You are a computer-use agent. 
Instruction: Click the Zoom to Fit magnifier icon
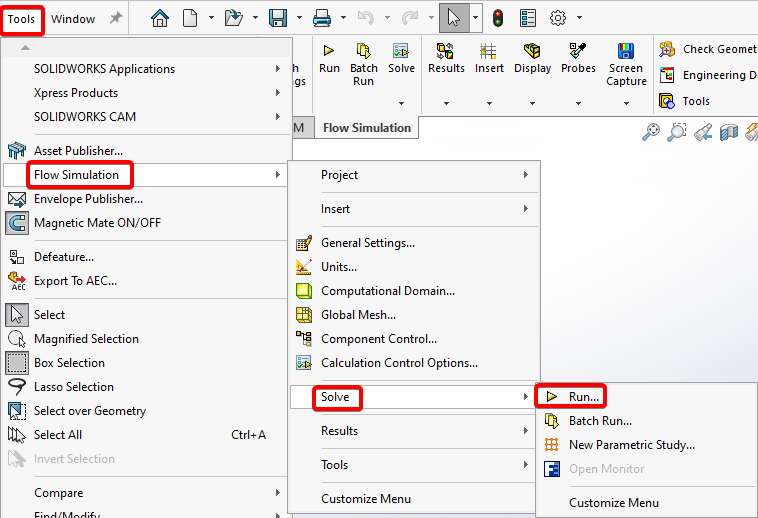click(651, 131)
